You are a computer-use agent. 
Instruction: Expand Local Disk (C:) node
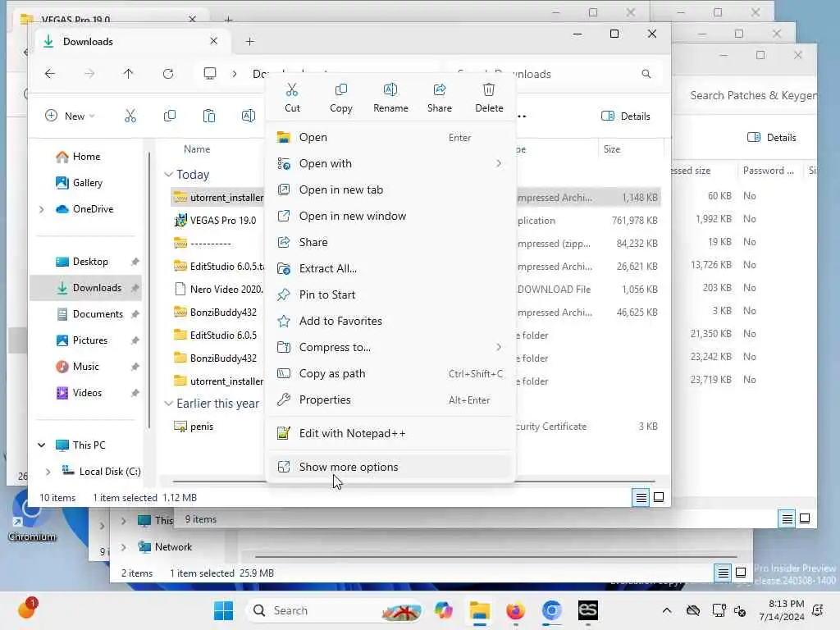click(48, 472)
